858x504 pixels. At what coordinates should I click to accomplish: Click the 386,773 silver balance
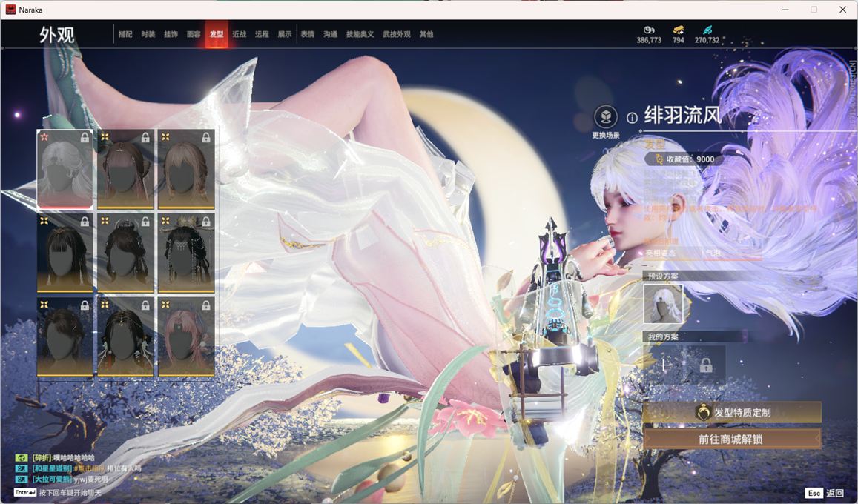(x=649, y=40)
